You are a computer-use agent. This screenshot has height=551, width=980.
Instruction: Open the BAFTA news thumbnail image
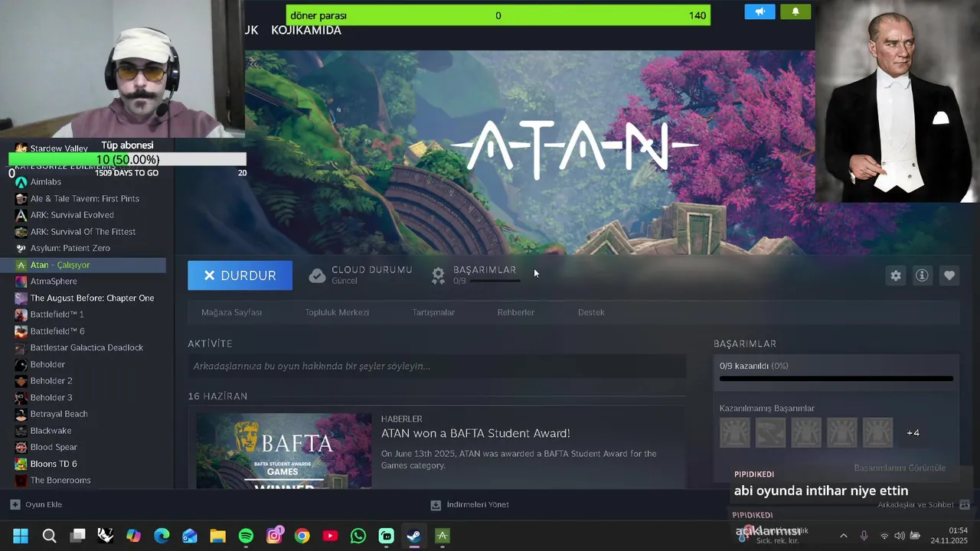[284, 451]
